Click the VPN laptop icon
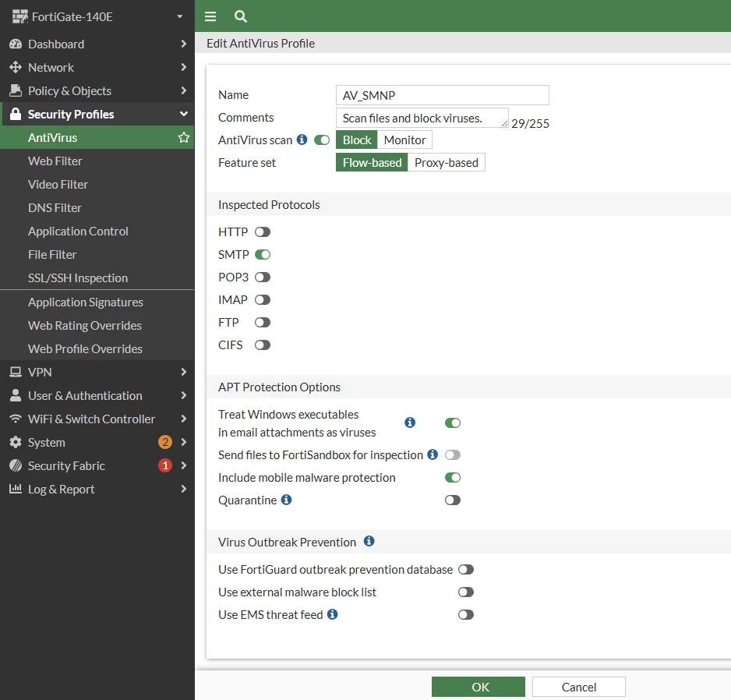Viewport: 731px width, 700px height. tap(16, 372)
